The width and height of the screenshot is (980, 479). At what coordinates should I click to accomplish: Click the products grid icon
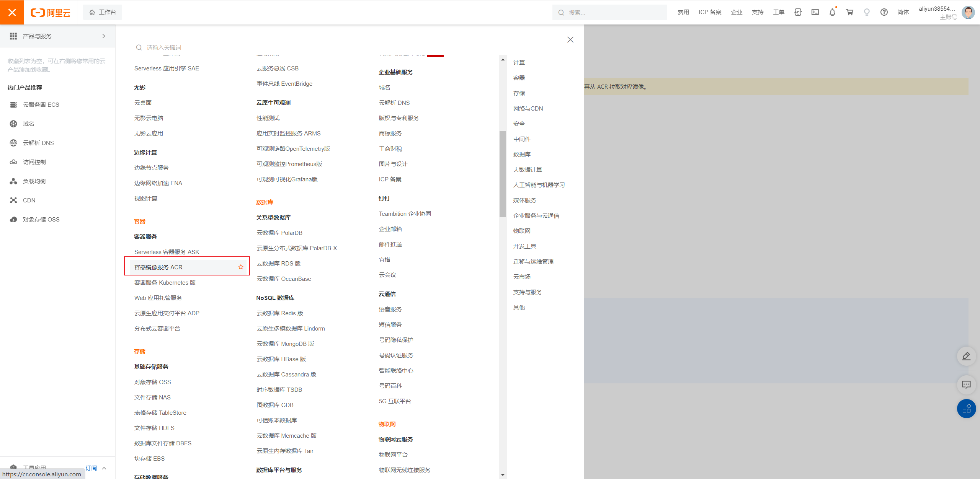pyautogui.click(x=13, y=36)
